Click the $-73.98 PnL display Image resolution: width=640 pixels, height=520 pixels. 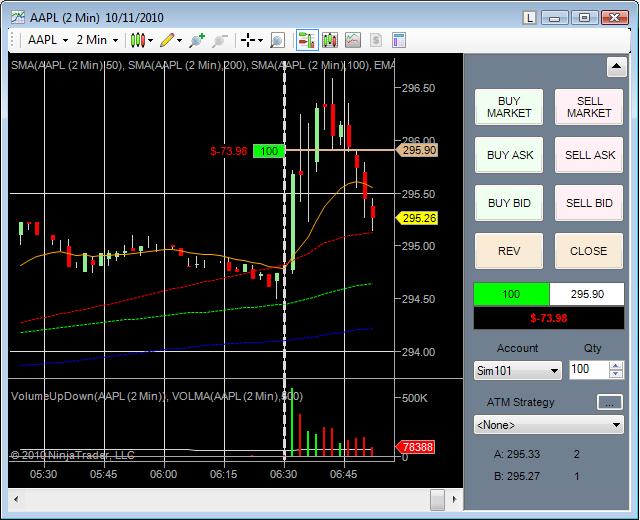pos(549,318)
